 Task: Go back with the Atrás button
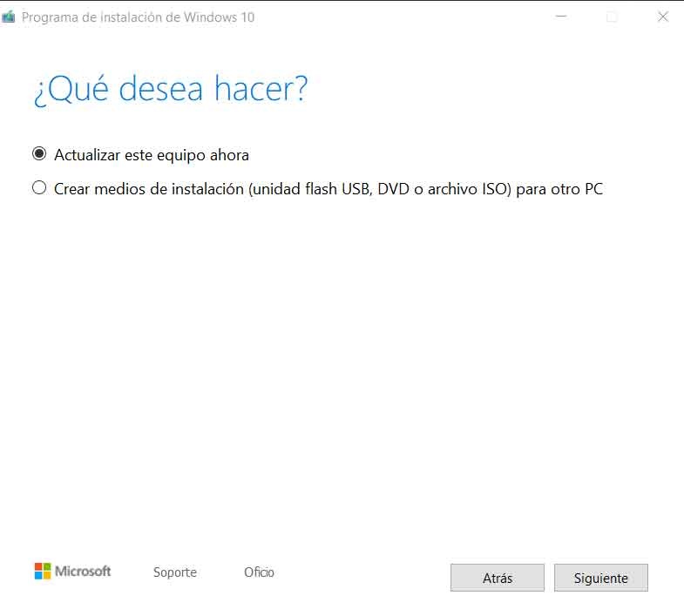[498, 578]
